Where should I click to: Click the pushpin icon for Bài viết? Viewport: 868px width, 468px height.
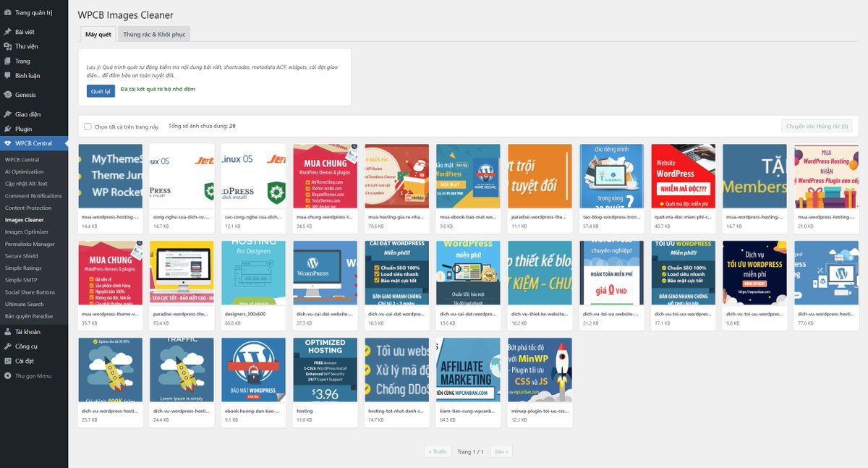coord(7,32)
